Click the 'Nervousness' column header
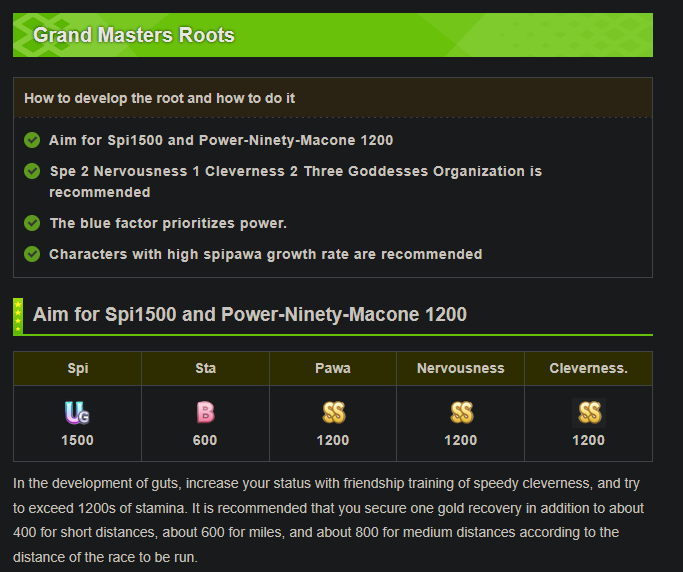683x572 pixels. coord(460,369)
